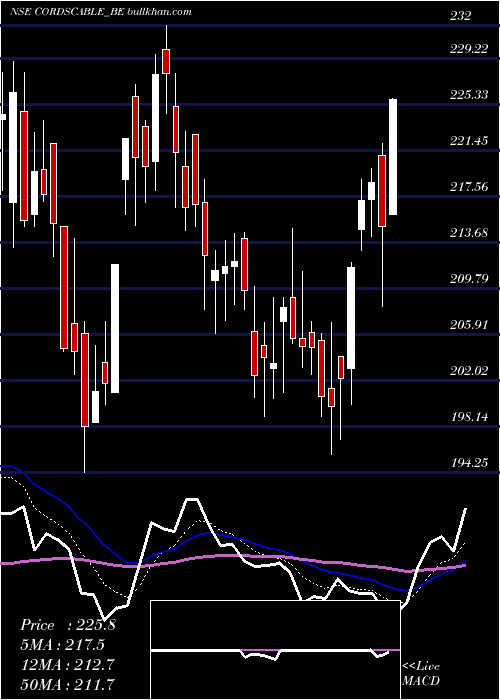The image size is (500, 700).
Task: Select the 194.25 price axis label
Action: (x=469, y=462)
